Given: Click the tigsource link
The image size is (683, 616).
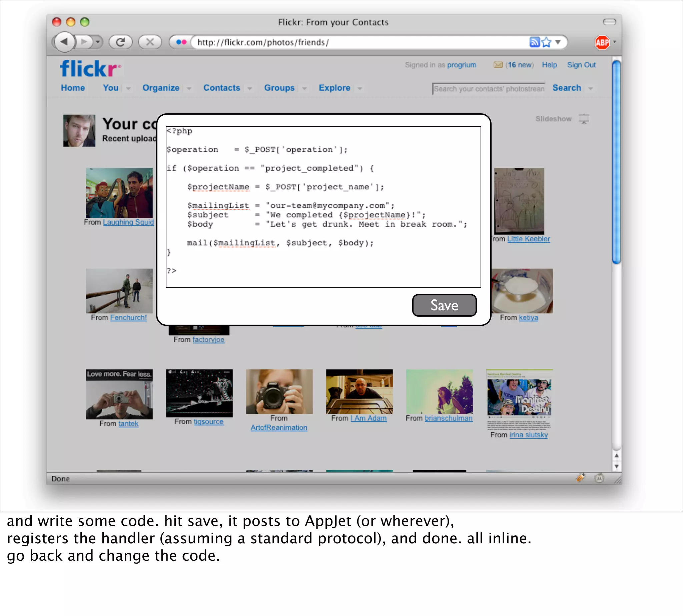Looking at the screenshot, I should (x=208, y=421).
